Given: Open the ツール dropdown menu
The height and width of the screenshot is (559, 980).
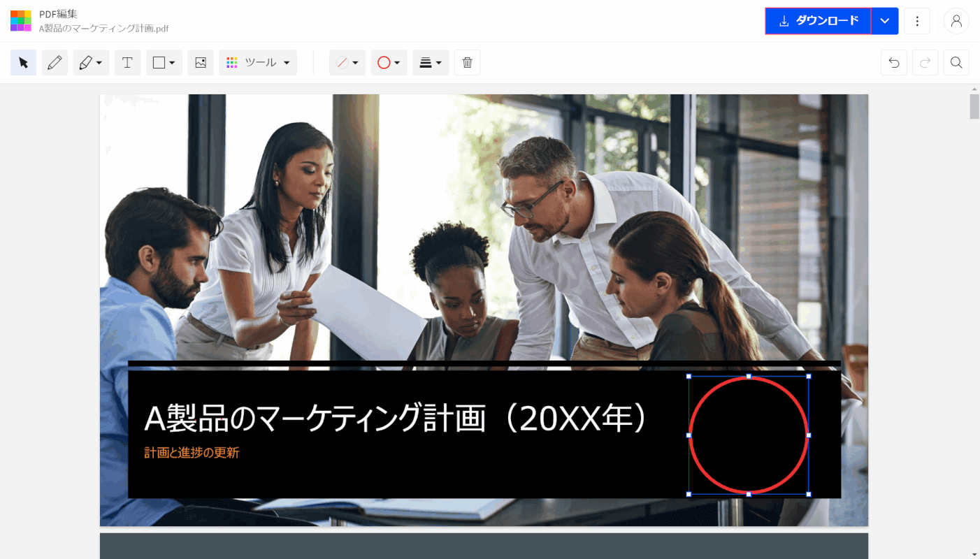Looking at the screenshot, I should [258, 63].
